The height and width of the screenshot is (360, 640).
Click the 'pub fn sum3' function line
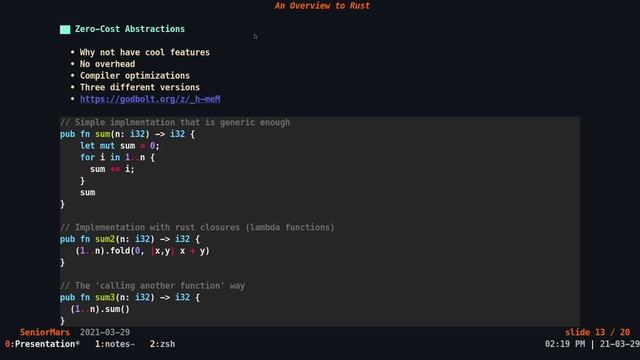[130, 298]
